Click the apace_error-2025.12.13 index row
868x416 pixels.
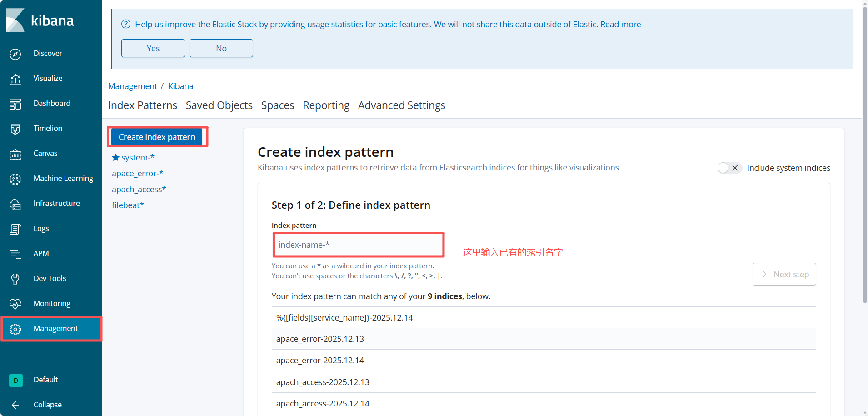point(544,339)
